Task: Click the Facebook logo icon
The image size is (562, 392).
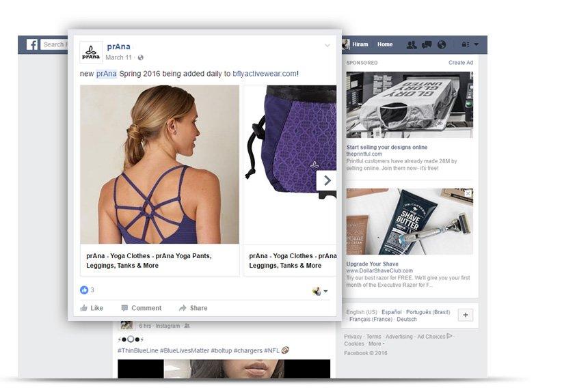Action: point(32,44)
